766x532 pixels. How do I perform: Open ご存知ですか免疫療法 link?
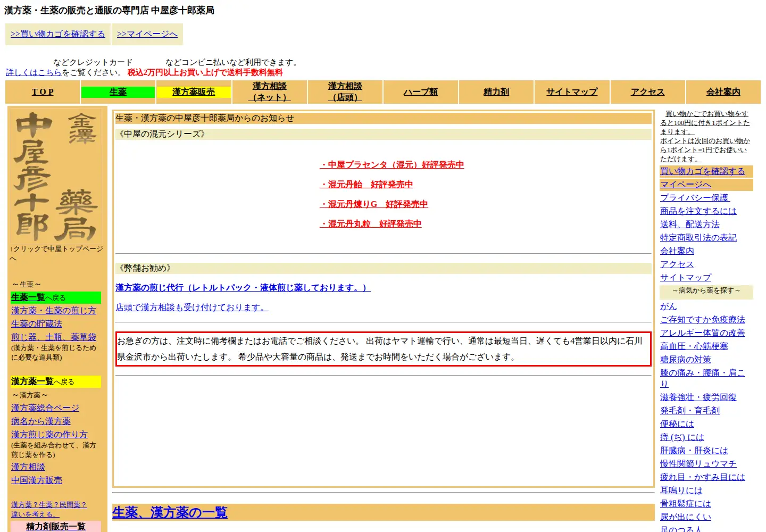(x=703, y=320)
